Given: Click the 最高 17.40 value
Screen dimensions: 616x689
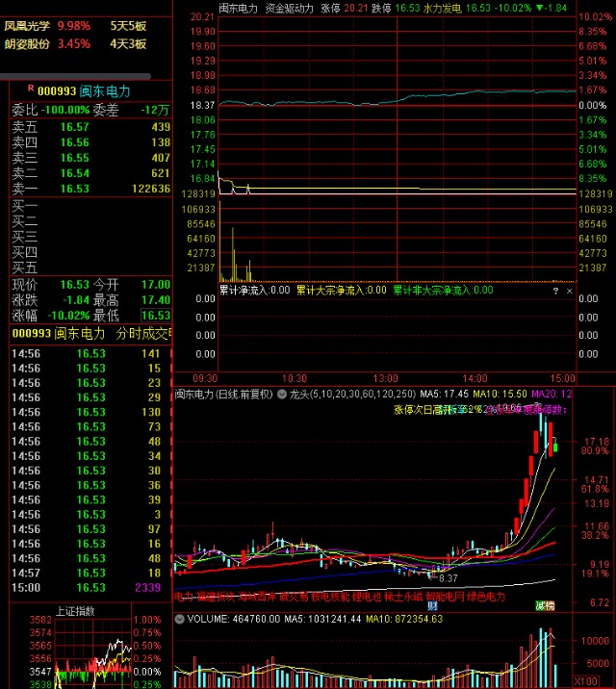Looking at the screenshot, I should coord(156,300).
